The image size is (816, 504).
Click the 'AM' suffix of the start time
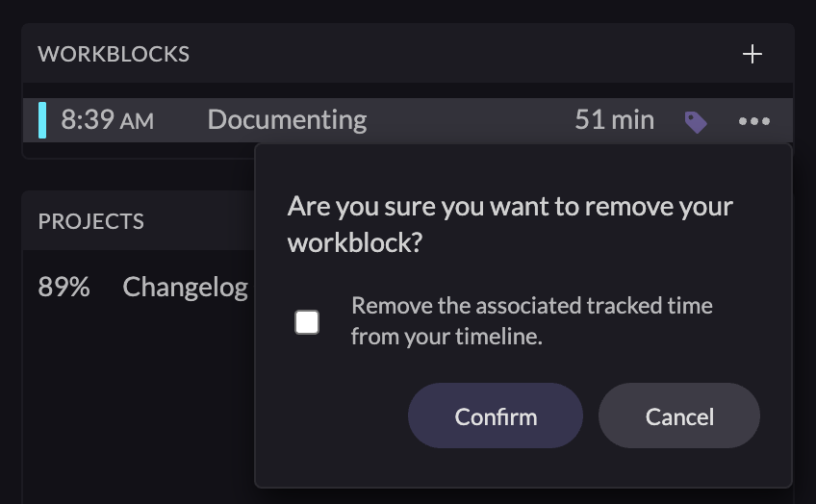pos(136,122)
